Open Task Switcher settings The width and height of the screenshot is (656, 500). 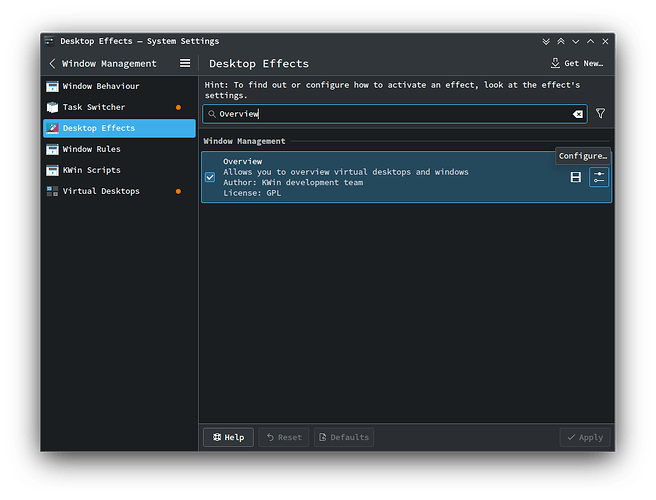coord(119,107)
